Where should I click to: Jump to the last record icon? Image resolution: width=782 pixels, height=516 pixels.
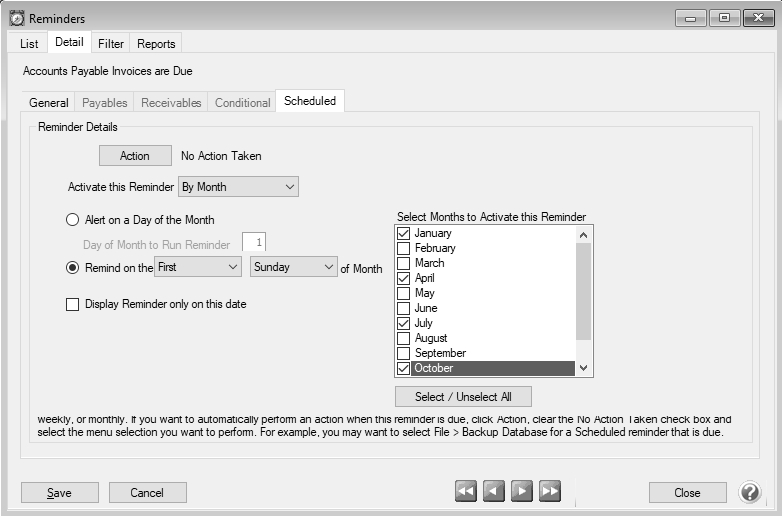550,492
